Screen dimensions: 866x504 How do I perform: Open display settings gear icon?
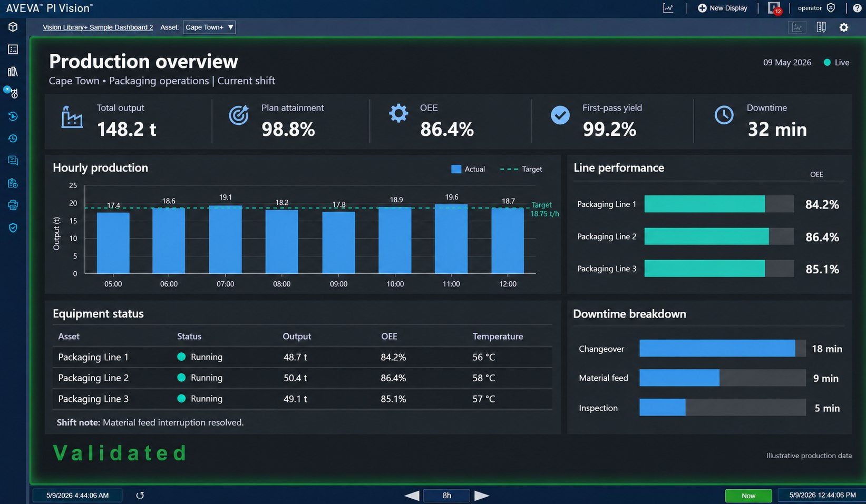844,27
